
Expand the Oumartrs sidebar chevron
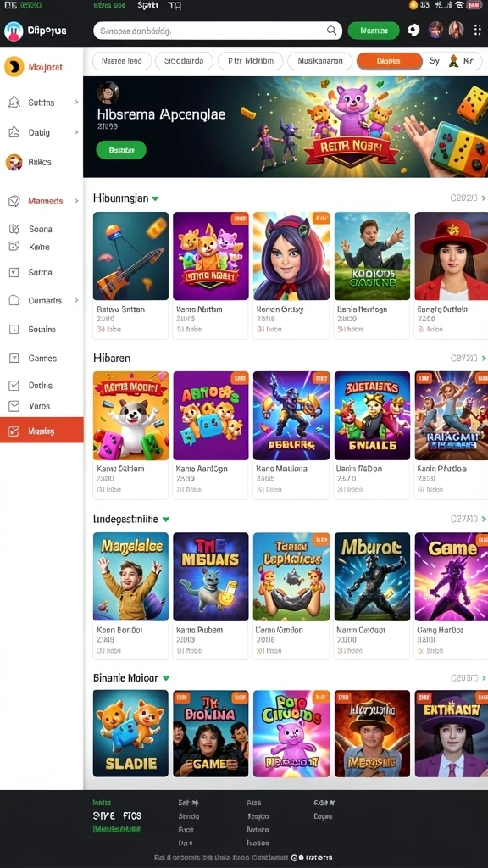coord(76,301)
